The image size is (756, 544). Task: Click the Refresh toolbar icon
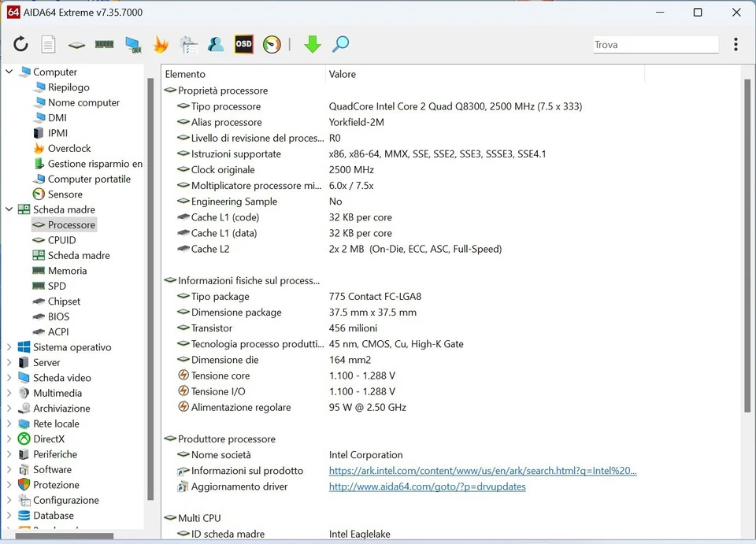coord(21,45)
